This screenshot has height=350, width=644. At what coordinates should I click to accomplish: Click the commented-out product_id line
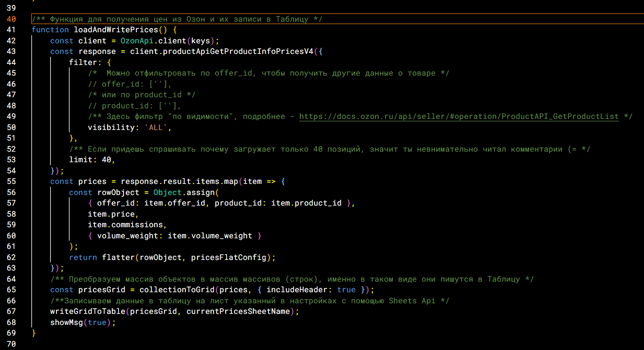click(135, 106)
